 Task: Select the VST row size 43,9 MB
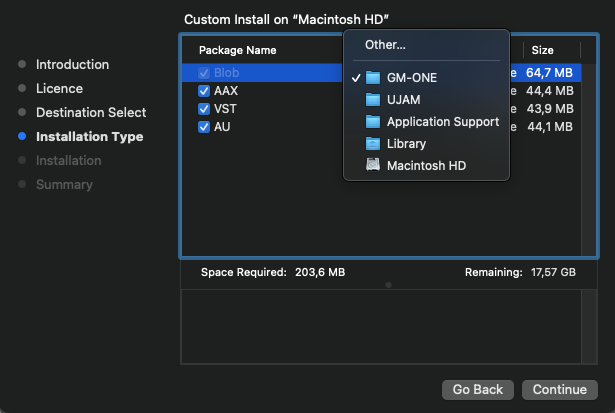[x=550, y=109]
